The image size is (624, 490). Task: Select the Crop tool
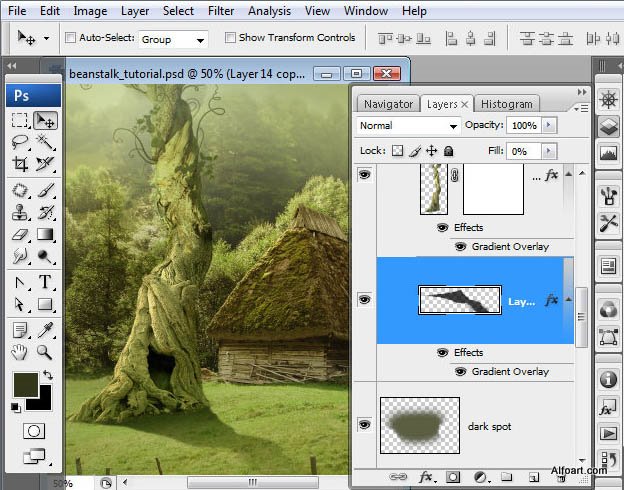20,165
